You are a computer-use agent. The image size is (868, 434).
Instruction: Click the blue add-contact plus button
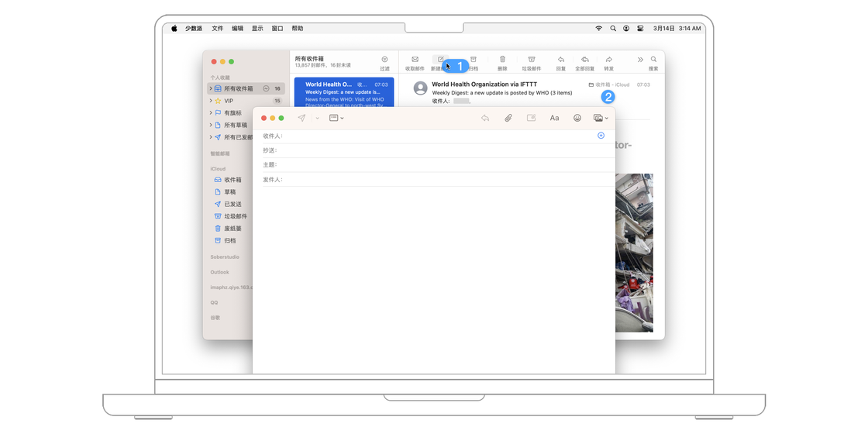point(601,136)
